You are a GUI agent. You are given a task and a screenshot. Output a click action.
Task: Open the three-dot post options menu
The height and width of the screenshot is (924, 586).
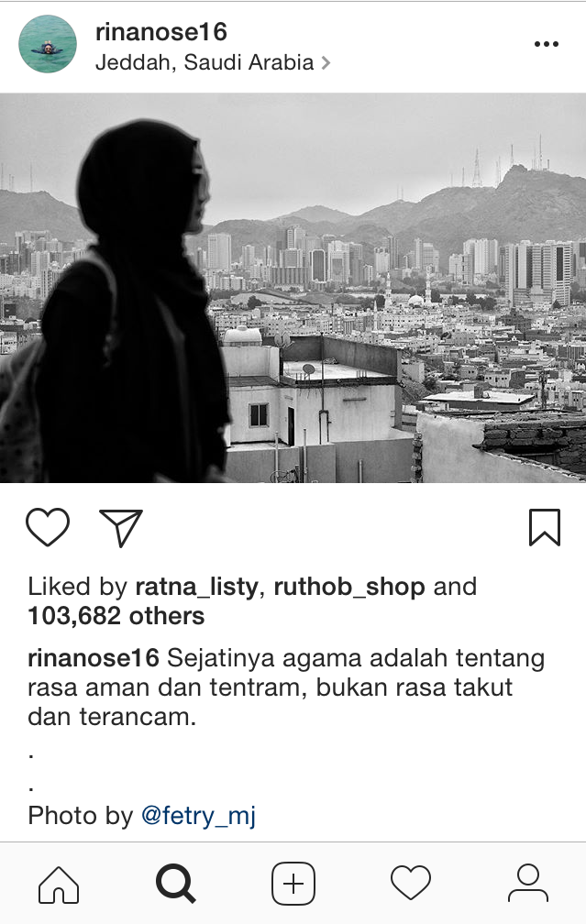pyautogui.click(x=547, y=44)
